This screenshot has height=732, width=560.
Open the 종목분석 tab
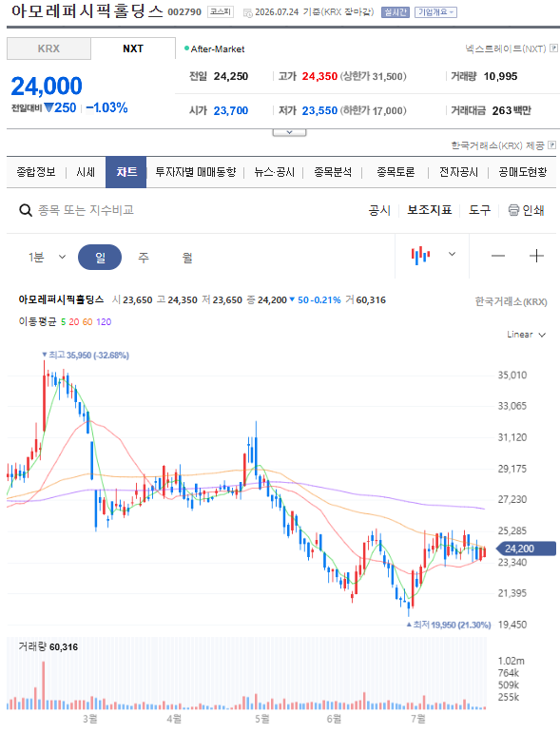pyautogui.click(x=333, y=172)
